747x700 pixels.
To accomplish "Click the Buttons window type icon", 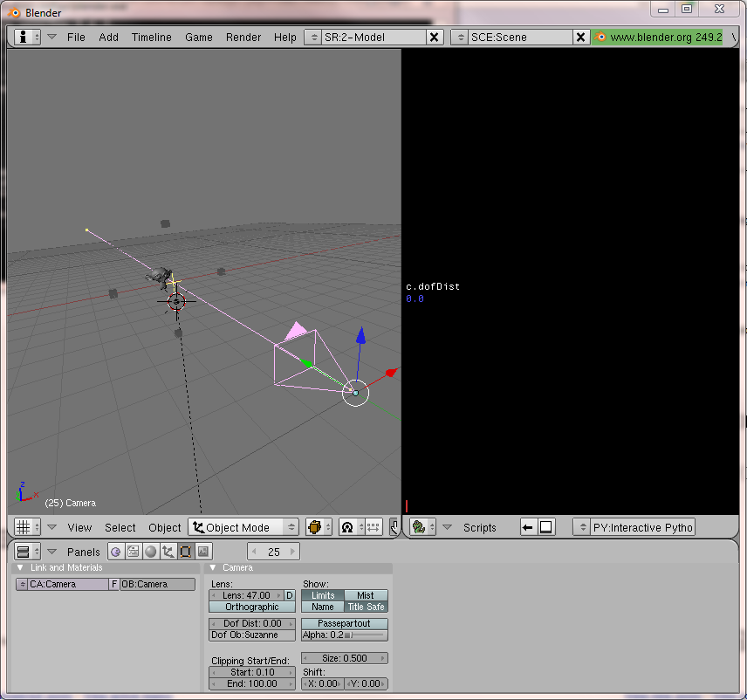I will point(27,552).
